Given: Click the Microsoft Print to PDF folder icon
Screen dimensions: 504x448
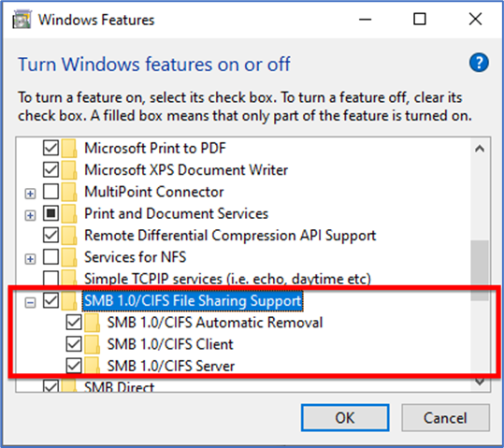Looking at the screenshot, I should coord(69,149).
